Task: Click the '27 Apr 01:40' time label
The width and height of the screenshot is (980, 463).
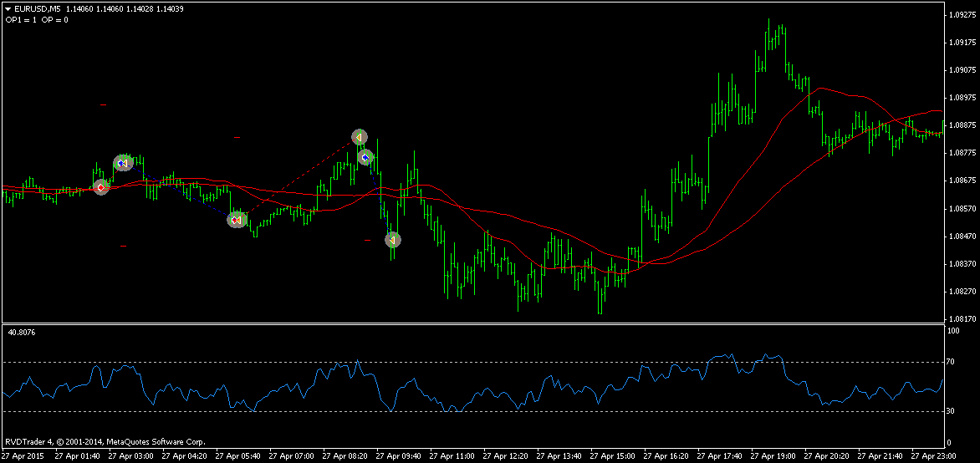Action: [x=78, y=455]
